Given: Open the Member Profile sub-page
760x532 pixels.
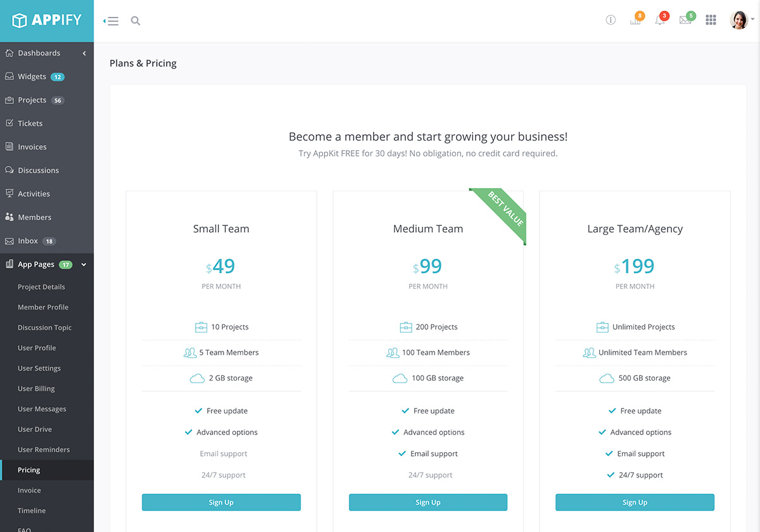Looking at the screenshot, I should point(43,307).
